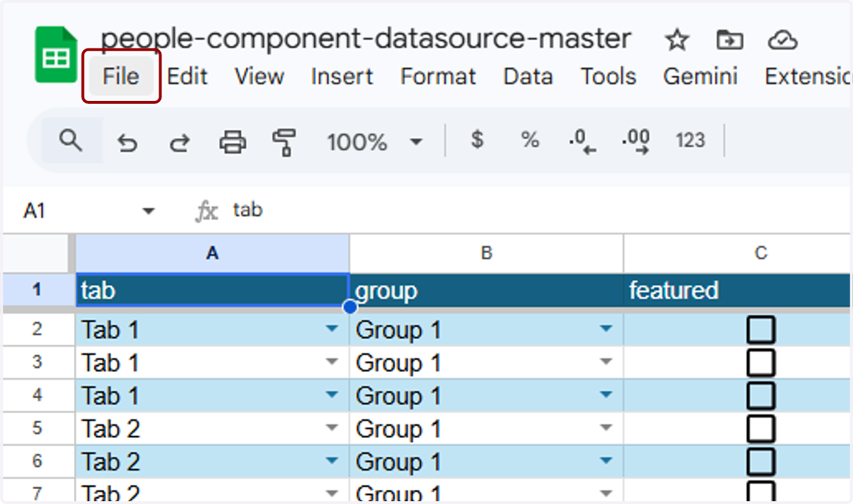The width and height of the screenshot is (853, 504).
Task: Increase decimal places
Action: (635, 141)
